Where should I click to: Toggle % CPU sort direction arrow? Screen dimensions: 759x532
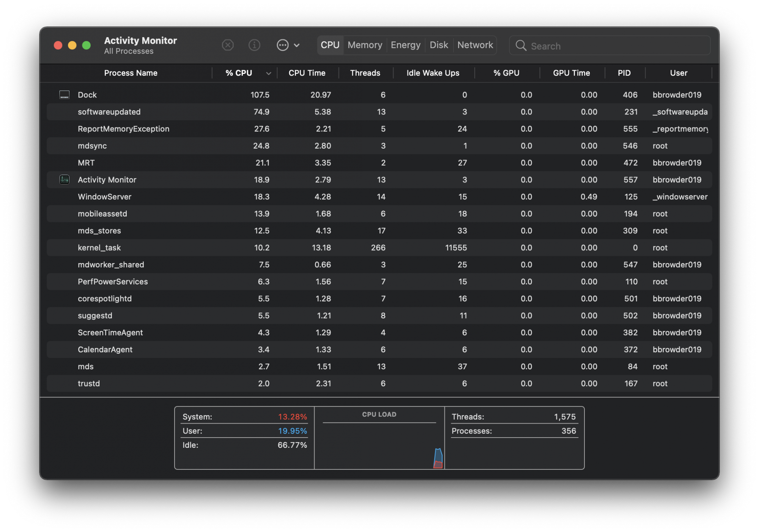click(269, 73)
